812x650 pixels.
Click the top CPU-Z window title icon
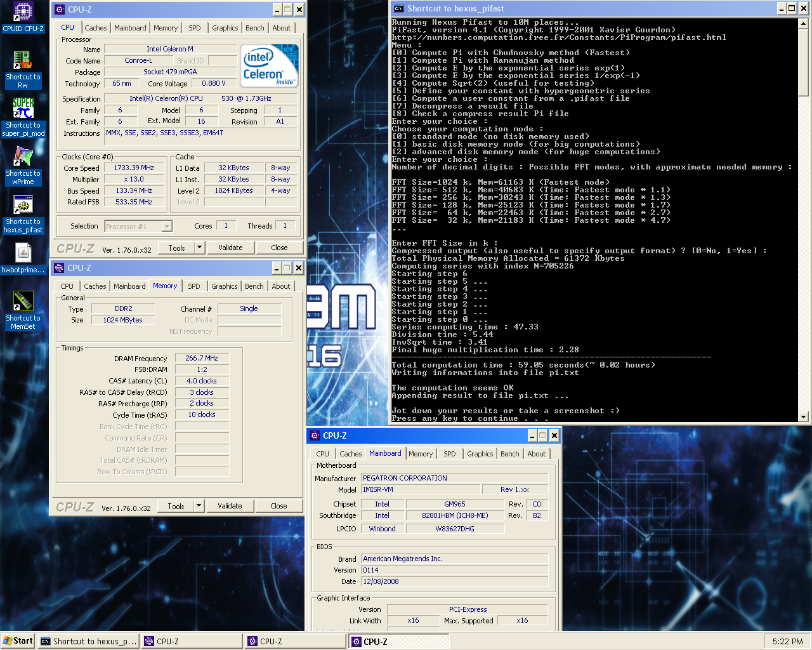point(60,10)
